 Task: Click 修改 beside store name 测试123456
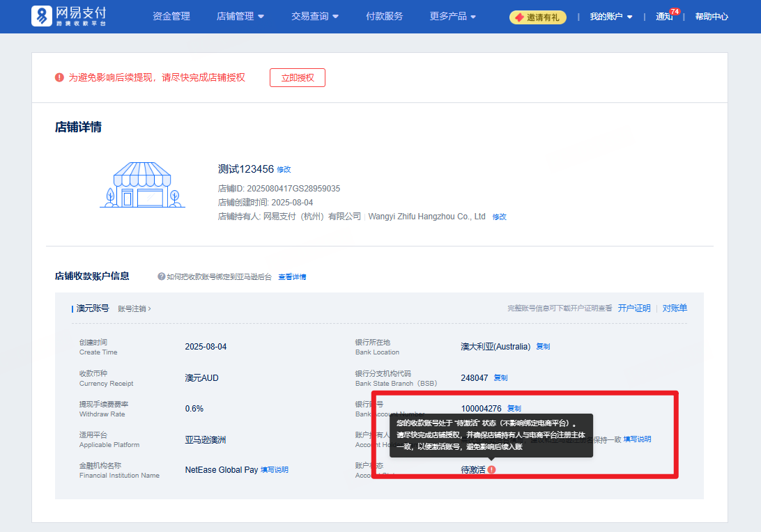tap(284, 169)
